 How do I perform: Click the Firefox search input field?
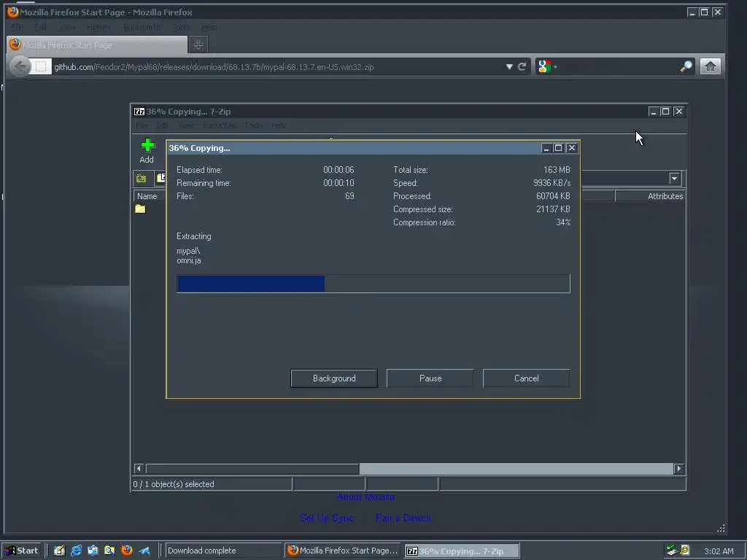619,66
